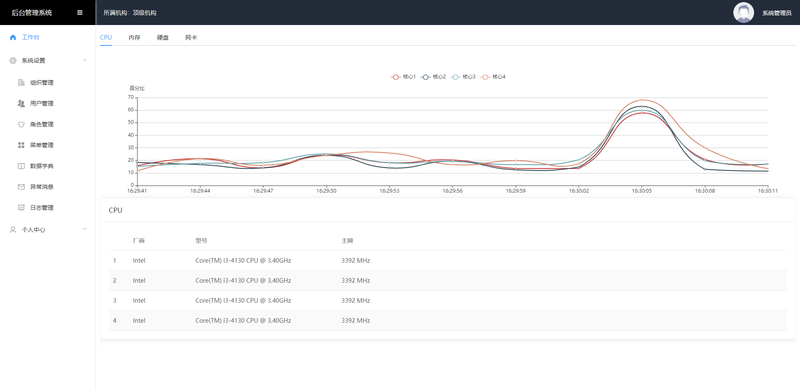Open 角色管理 via its shirt icon
Image resolution: width=800 pixels, height=389 pixels.
21,124
